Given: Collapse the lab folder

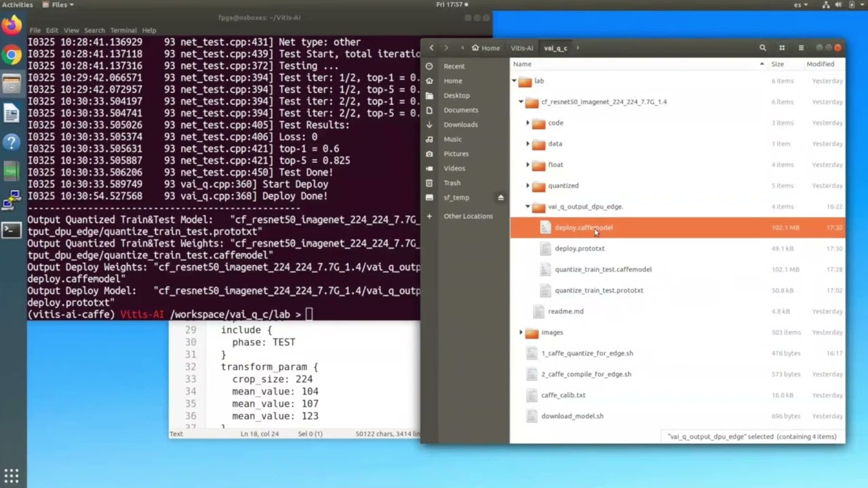Looking at the screenshot, I should point(514,81).
